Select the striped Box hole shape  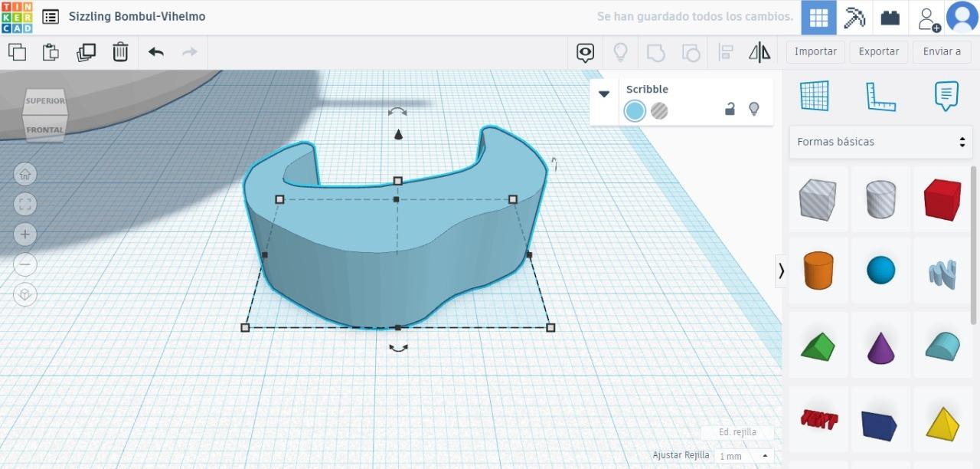point(818,200)
